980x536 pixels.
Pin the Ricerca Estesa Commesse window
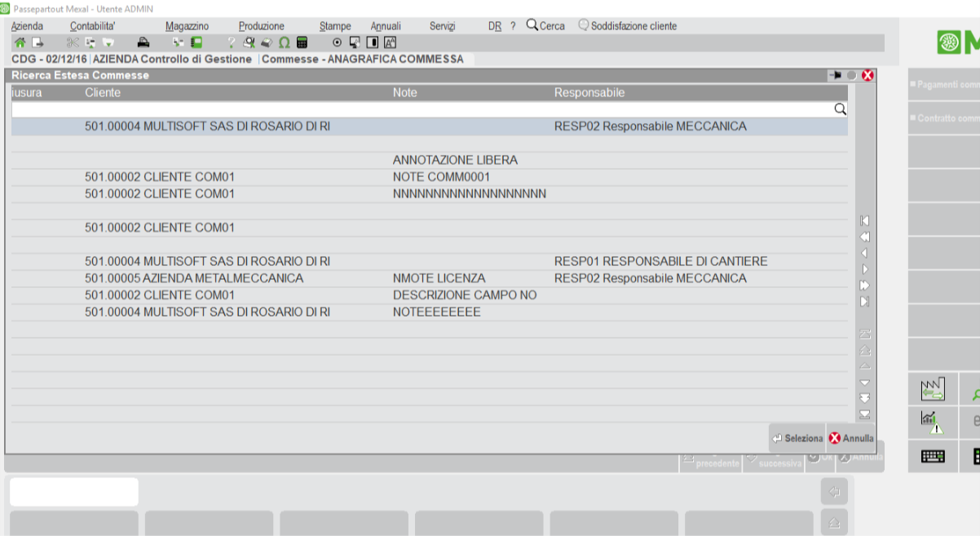pos(836,75)
